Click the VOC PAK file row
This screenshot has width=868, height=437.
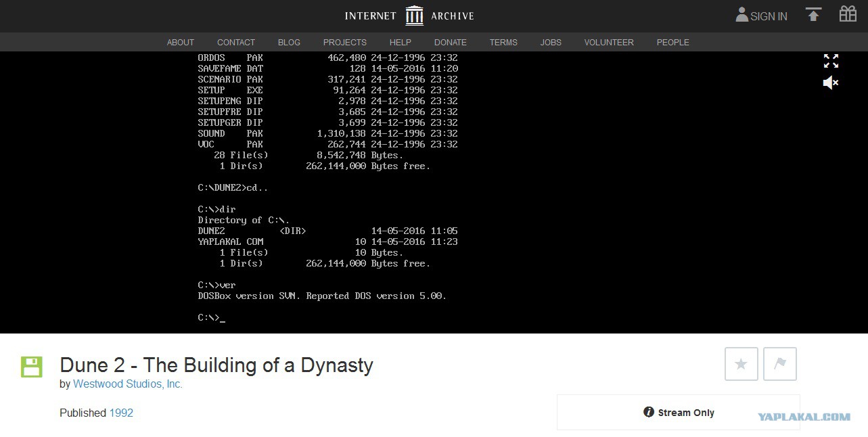pos(327,144)
